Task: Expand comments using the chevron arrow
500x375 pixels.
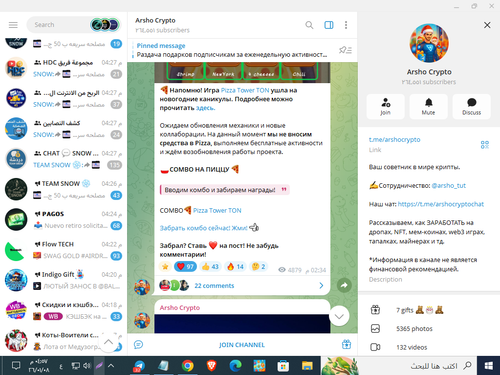Action: pyautogui.click(x=321, y=286)
